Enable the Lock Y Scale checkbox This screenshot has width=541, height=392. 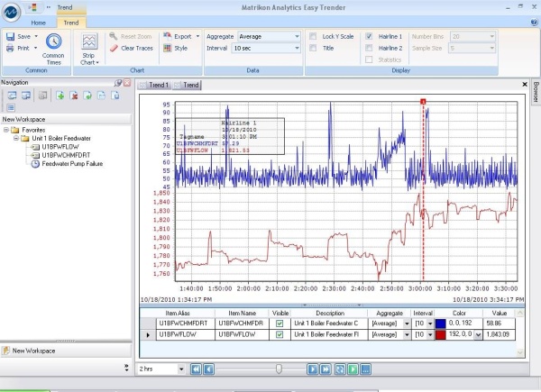click(313, 36)
